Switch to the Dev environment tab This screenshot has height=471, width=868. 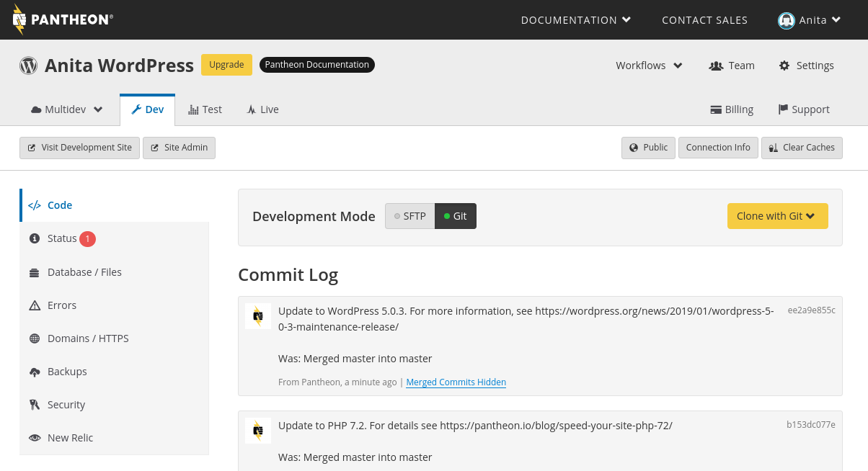pos(148,109)
